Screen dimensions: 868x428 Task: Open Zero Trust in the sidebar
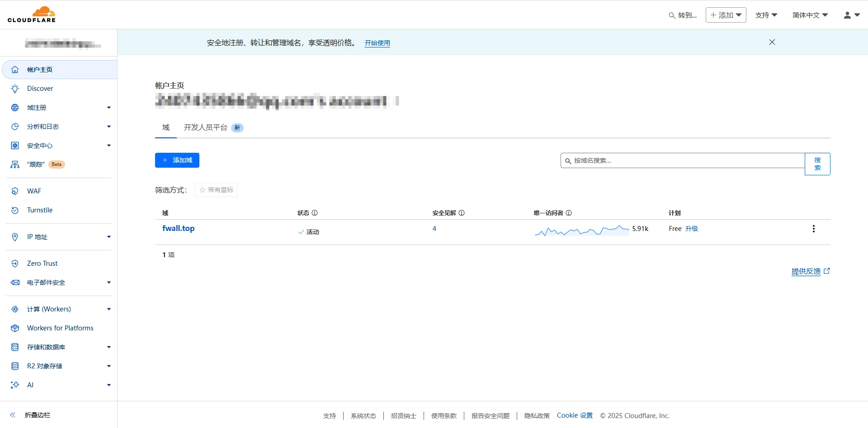tap(42, 263)
